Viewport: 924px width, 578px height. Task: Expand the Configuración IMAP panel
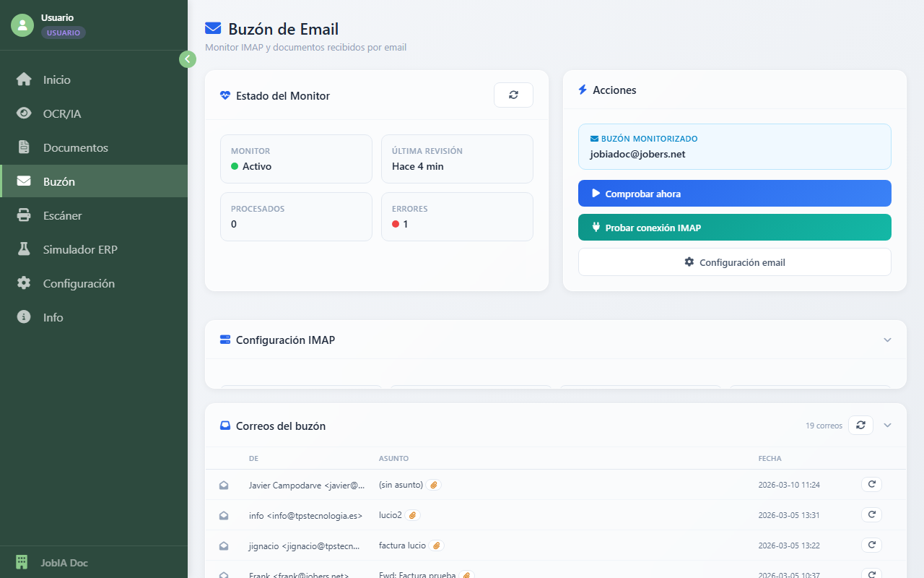coord(888,340)
